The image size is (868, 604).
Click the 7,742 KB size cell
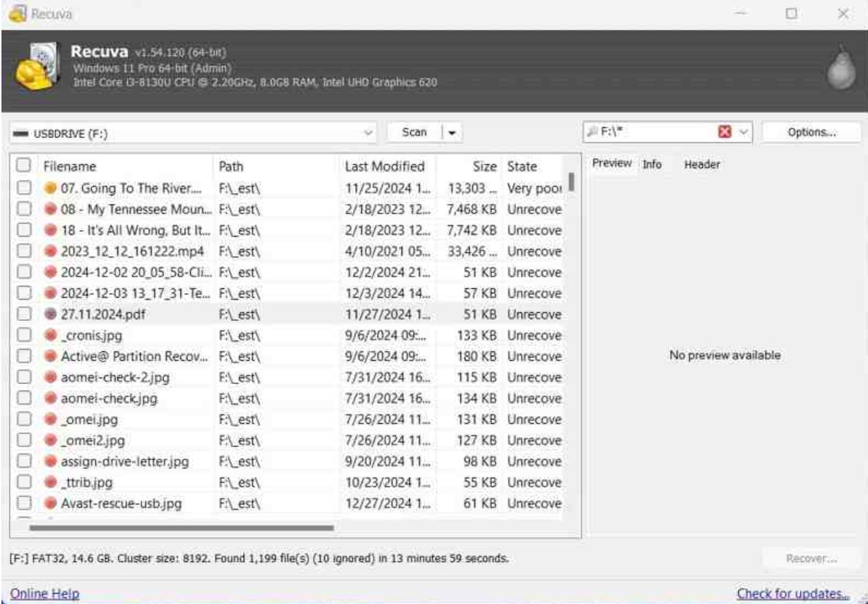pyautogui.click(x=471, y=230)
